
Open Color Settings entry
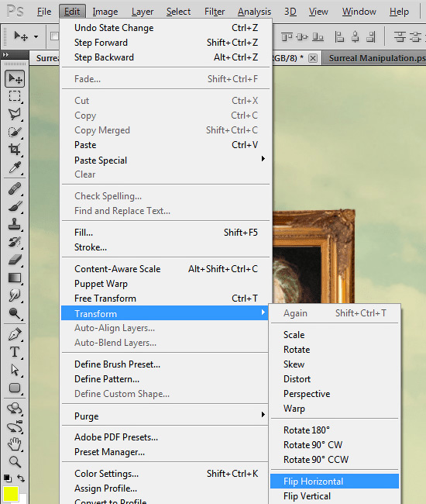166,474
